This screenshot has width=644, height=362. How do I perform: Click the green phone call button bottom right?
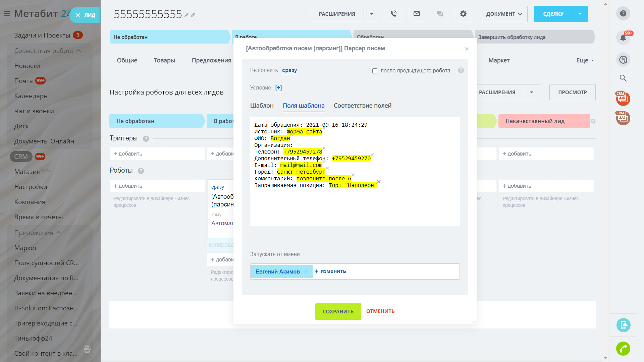pos(623,349)
